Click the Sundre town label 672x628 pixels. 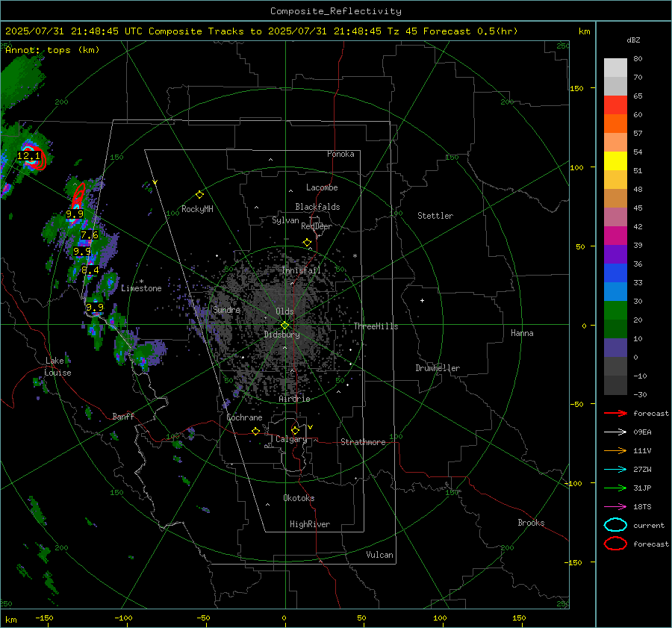(226, 310)
